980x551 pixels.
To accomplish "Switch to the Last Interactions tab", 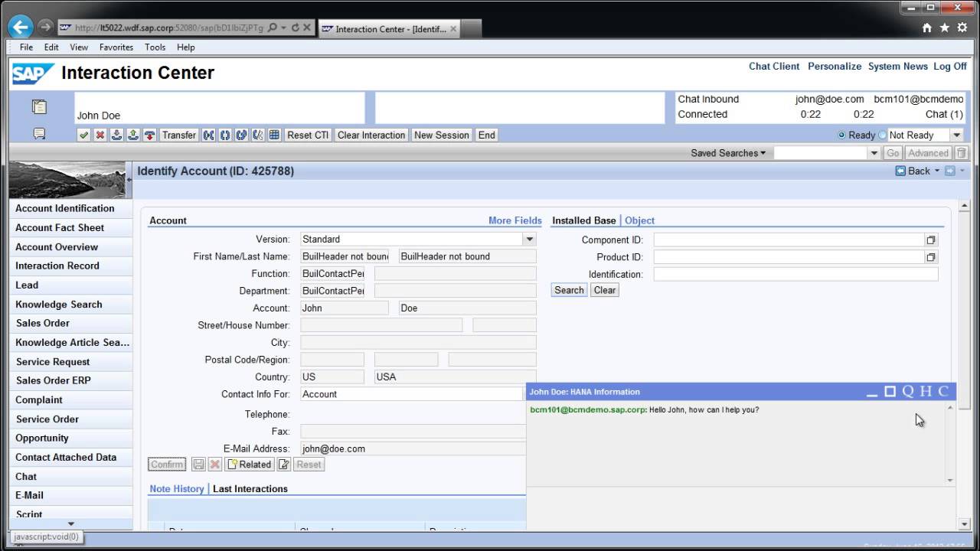I will (x=250, y=488).
